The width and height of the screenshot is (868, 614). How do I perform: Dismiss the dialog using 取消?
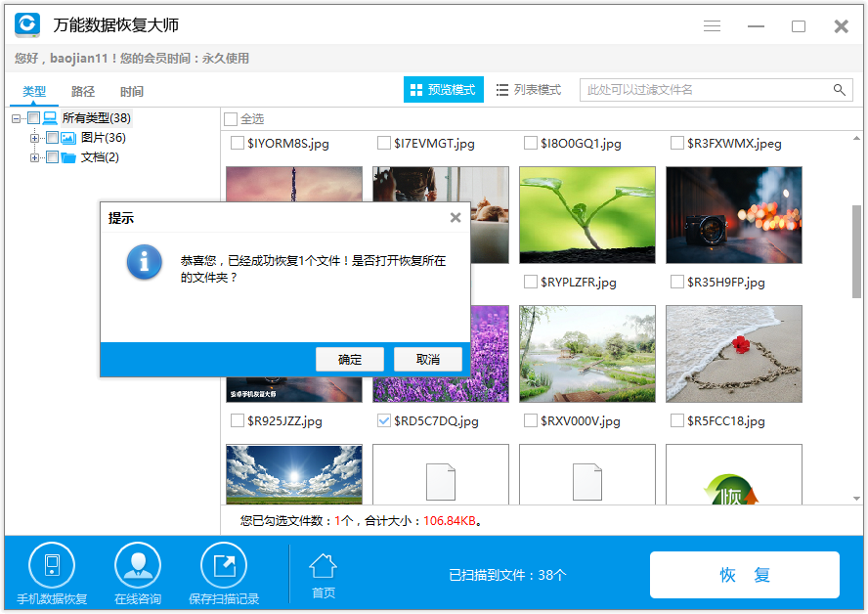coord(427,359)
